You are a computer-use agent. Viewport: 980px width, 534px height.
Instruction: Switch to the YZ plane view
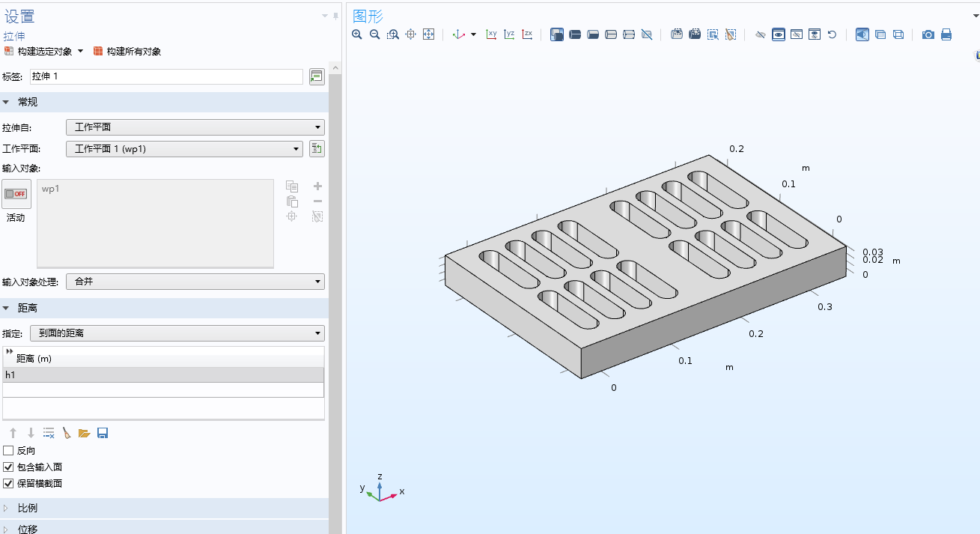pos(509,34)
